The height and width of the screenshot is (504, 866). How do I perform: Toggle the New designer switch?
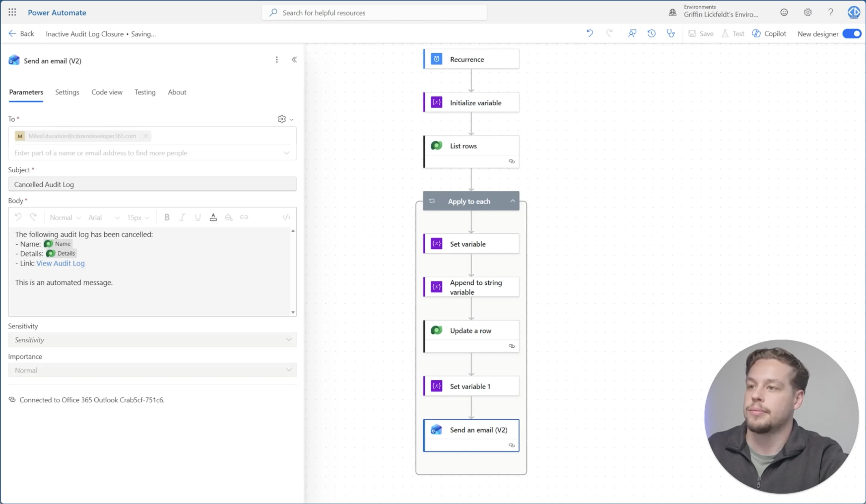coord(851,34)
